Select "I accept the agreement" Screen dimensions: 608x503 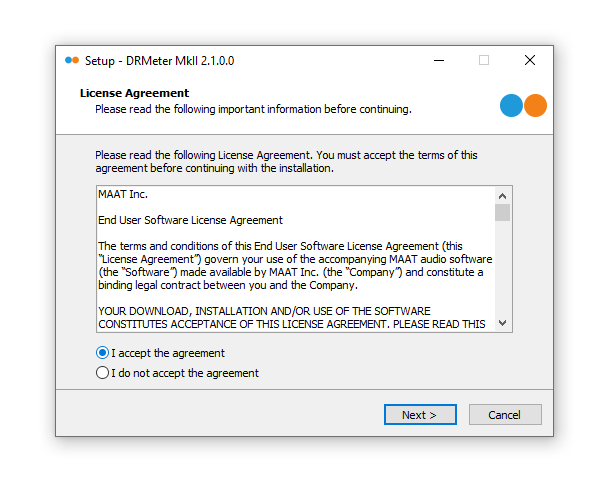coord(102,353)
